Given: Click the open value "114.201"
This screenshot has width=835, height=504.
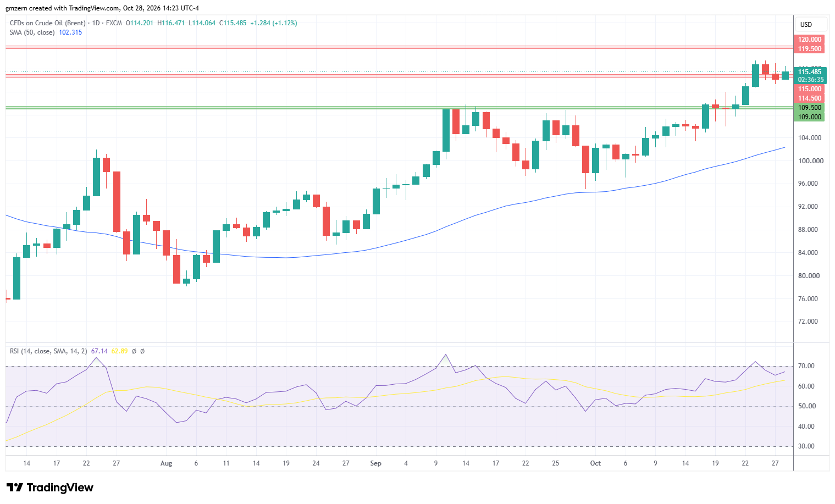Looking at the screenshot, I should (142, 23).
